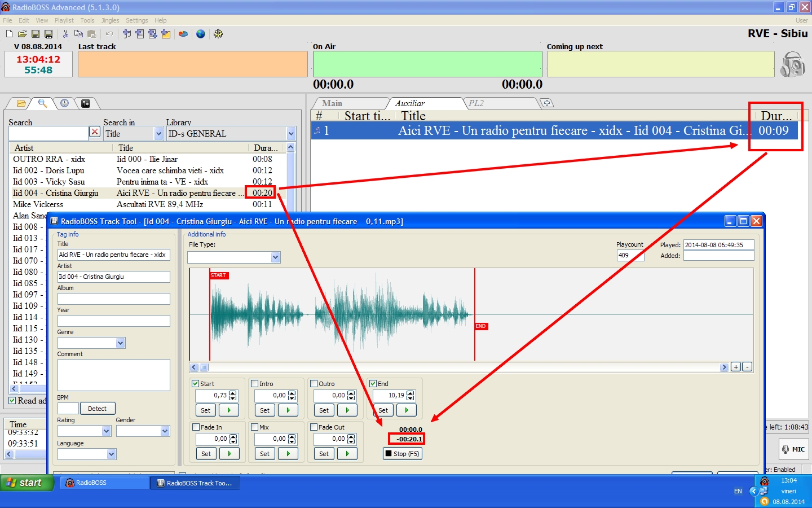This screenshot has width=812, height=508.
Task: Open the Rating dropdown
Action: 106,431
